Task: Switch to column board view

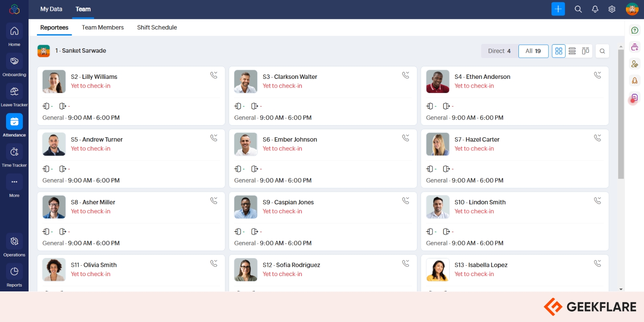Action: point(585,51)
